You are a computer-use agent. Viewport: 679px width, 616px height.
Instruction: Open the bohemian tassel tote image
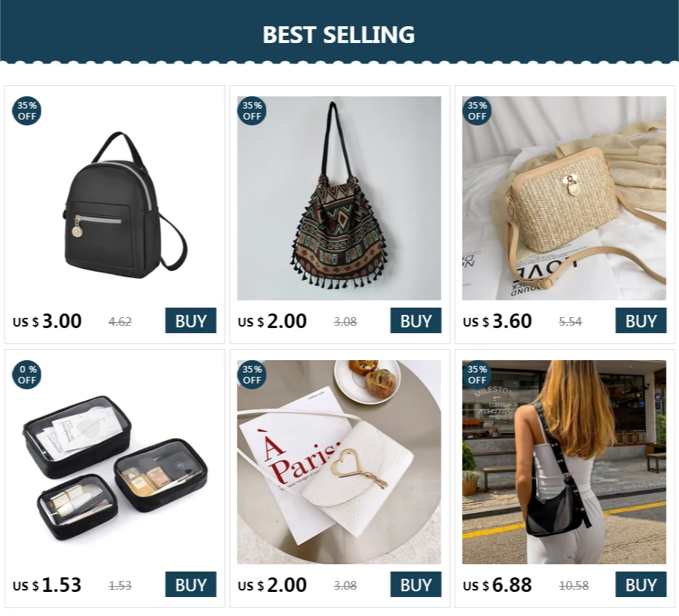click(x=339, y=198)
